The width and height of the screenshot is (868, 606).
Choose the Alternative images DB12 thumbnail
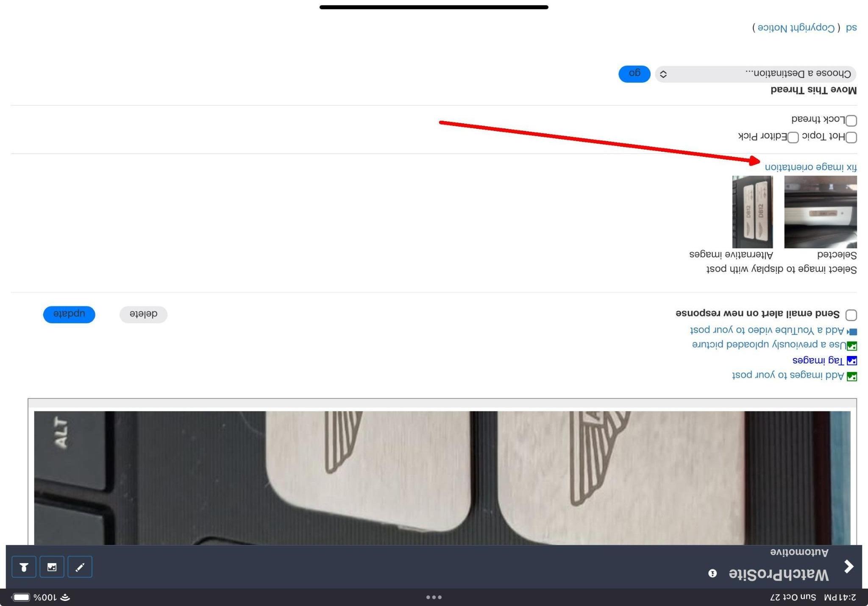(x=753, y=212)
